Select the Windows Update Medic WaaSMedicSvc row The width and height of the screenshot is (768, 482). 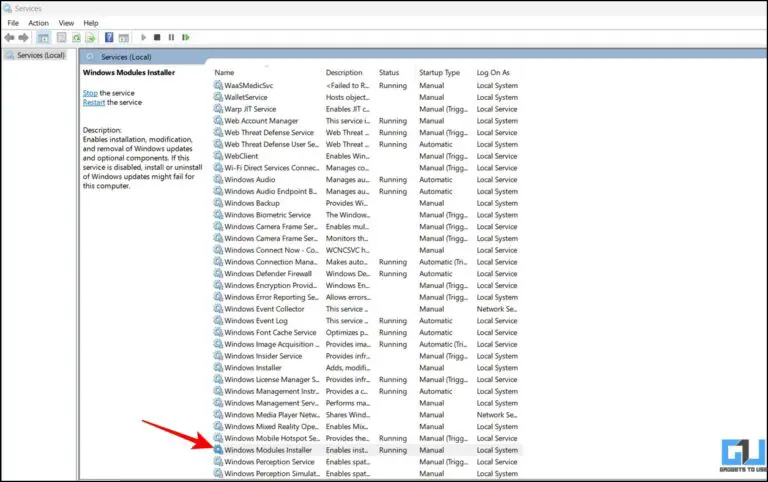[x=248, y=85]
